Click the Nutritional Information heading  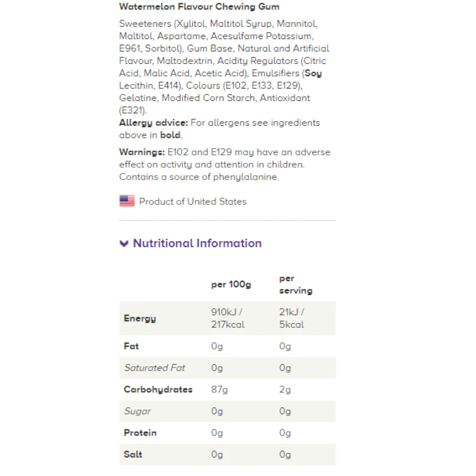coord(197,243)
